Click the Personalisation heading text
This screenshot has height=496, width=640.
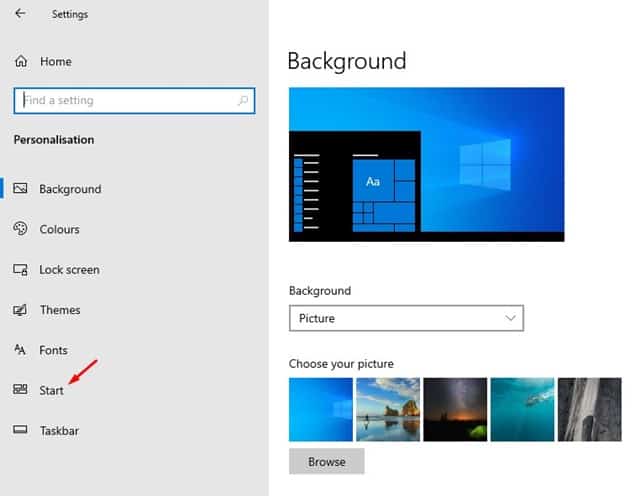pyautogui.click(x=54, y=140)
